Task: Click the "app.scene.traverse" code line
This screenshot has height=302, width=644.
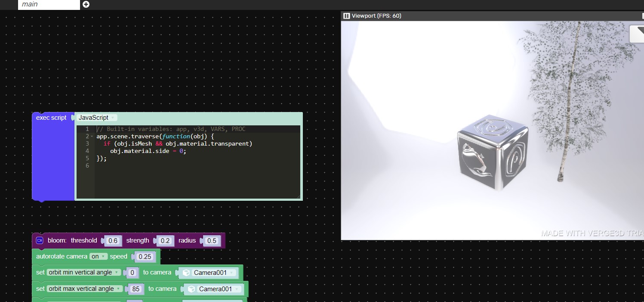Action: pos(155,137)
